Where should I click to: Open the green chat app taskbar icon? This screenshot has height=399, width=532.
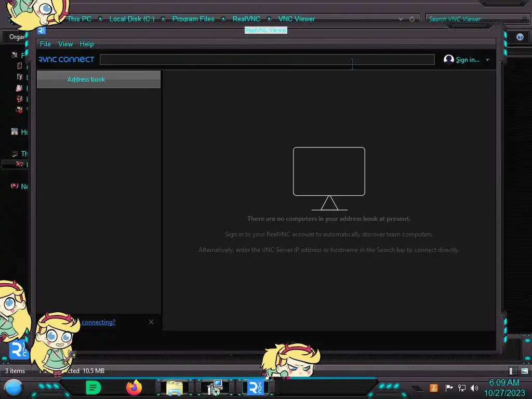pyautogui.click(x=94, y=388)
